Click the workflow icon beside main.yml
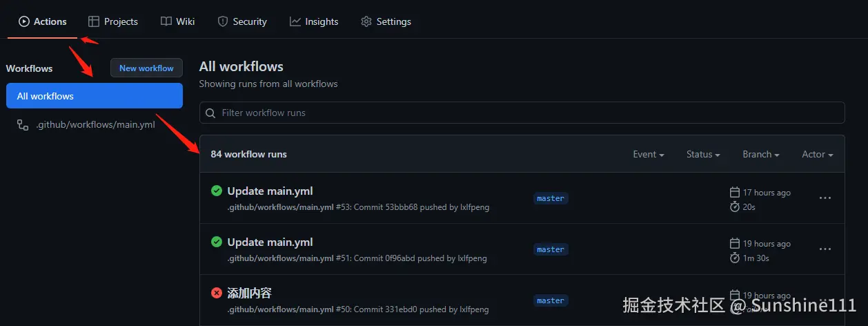This screenshot has height=326, width=868. (x=23, y=125)
